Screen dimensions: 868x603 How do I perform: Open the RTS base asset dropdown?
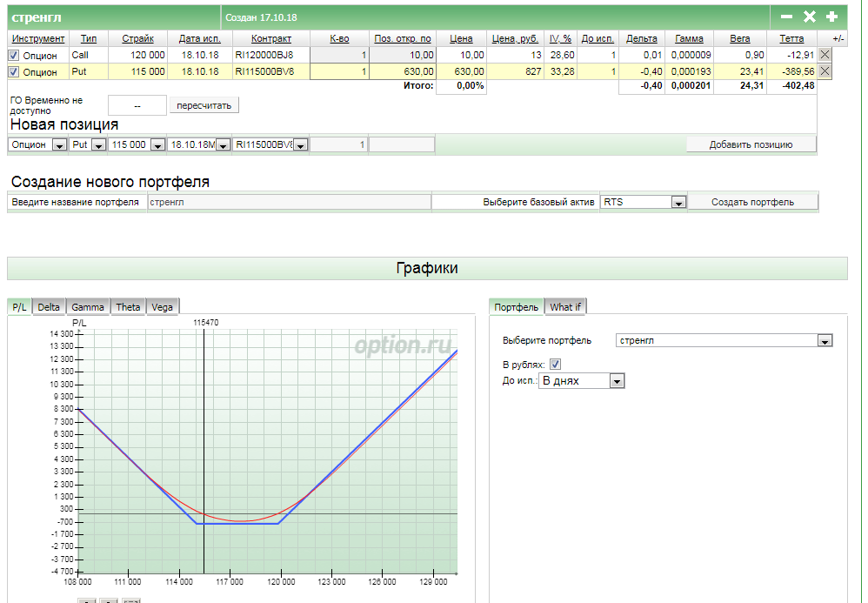click(678, 202)
